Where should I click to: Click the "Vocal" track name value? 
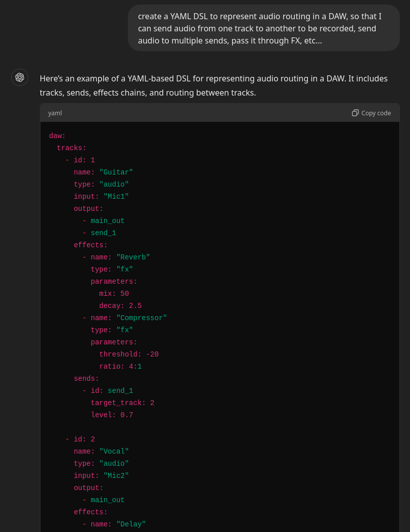(x=114, y=452)
